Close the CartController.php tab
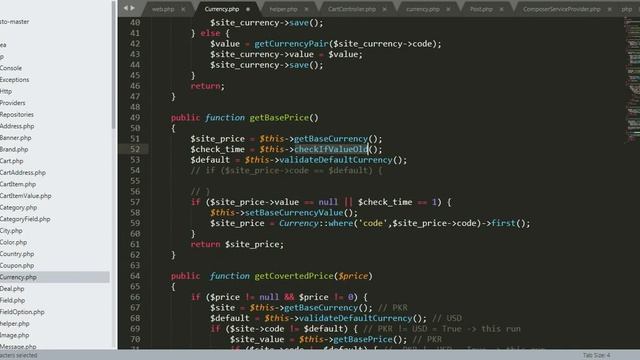Image resolution: width=640 pixels, height=360 pixels. point(384,9)
